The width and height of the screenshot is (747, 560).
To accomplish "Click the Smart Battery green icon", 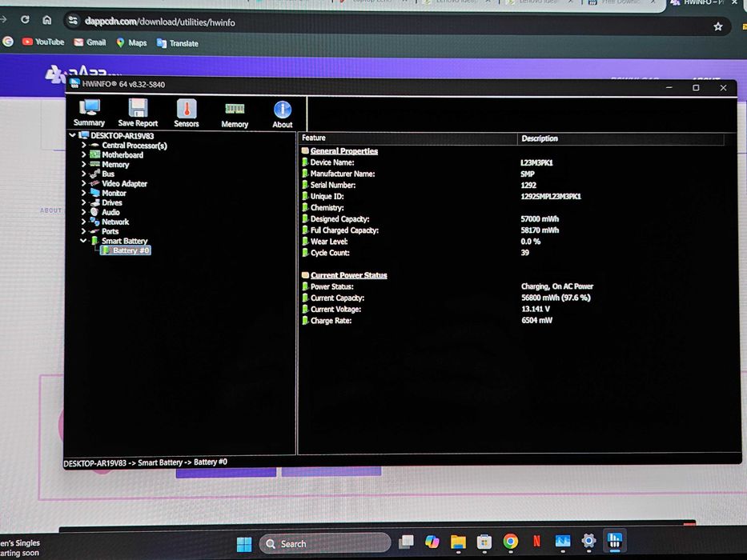I will point(94,241).
